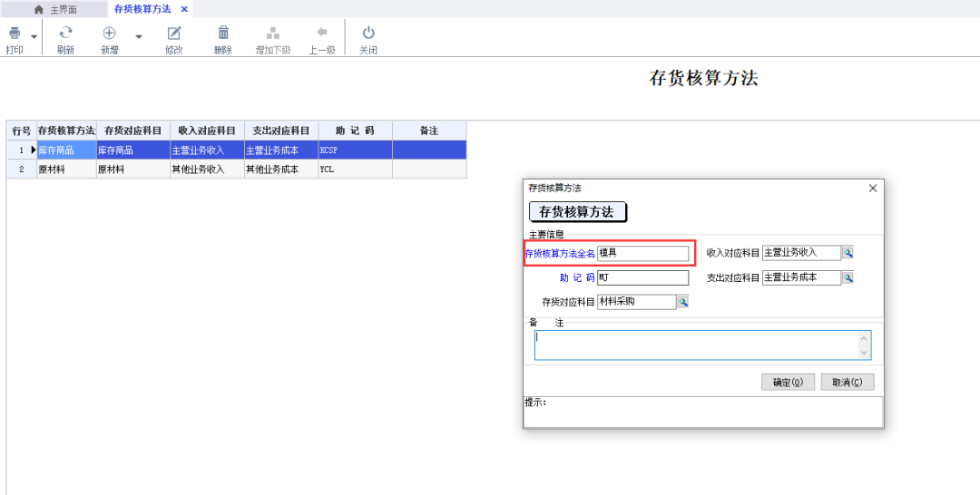This screenshot has height=495, width=980.
Task: Open lookup for 支出对应科目 field
Action: coord(848,278)
